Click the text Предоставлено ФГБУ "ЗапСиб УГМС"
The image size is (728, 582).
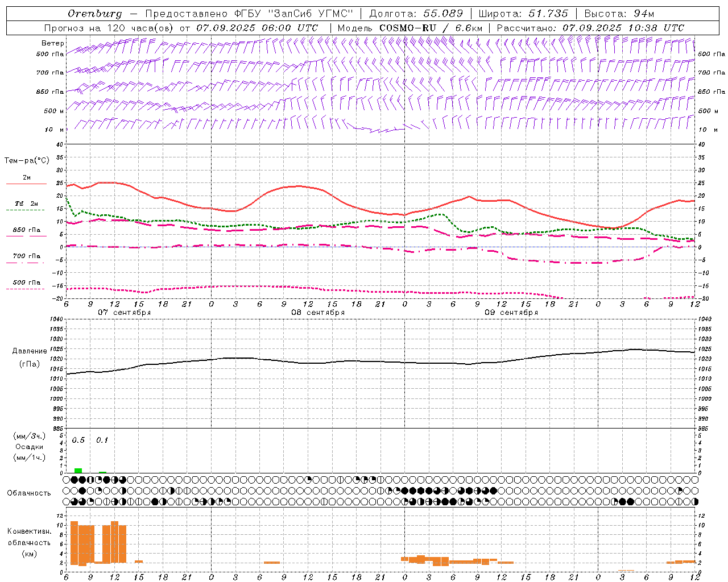tap(249, 14)
